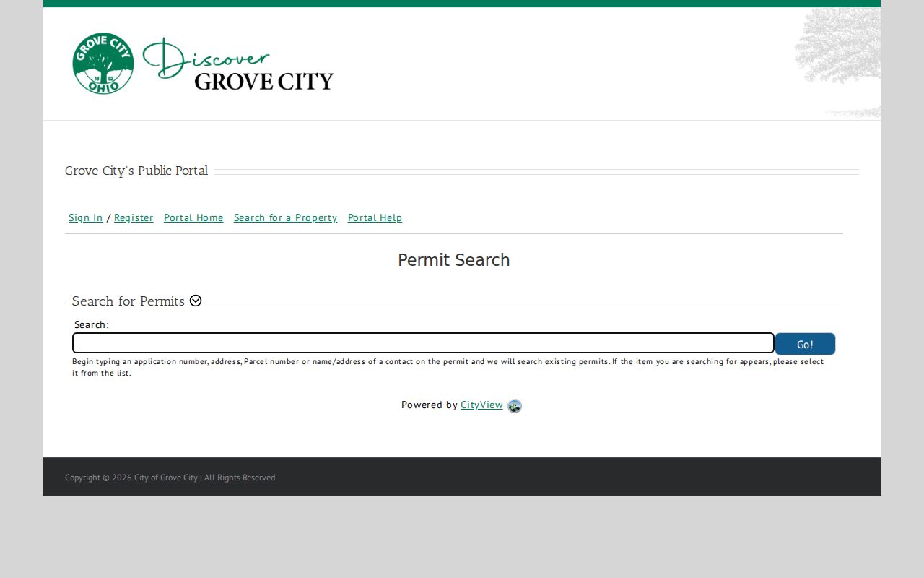Collapse the Search for Permits section
Image resolution: width=924 pixels, height=578 pixels.
click(x=196, y=301)
